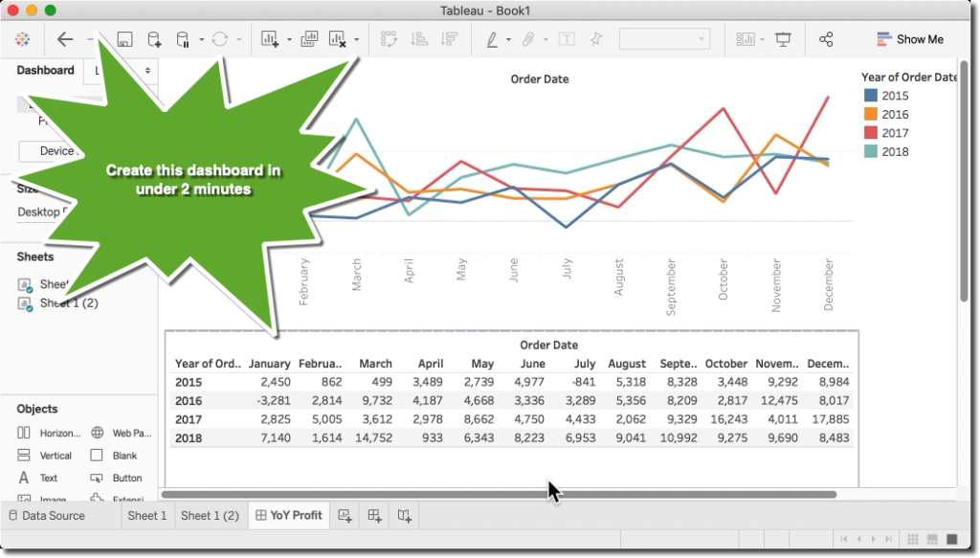Click the Group Members paperclip icon
Screen dimensions: 980x558
coord(528,39)
